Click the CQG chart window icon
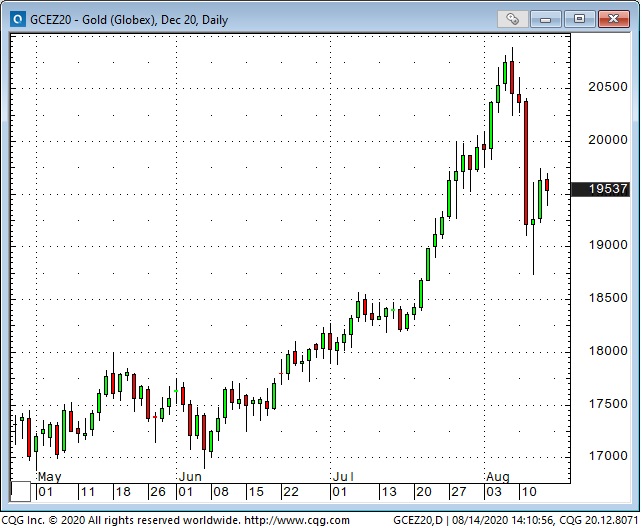The height and width of the screenshot is (528, 642). pos(17,19)
